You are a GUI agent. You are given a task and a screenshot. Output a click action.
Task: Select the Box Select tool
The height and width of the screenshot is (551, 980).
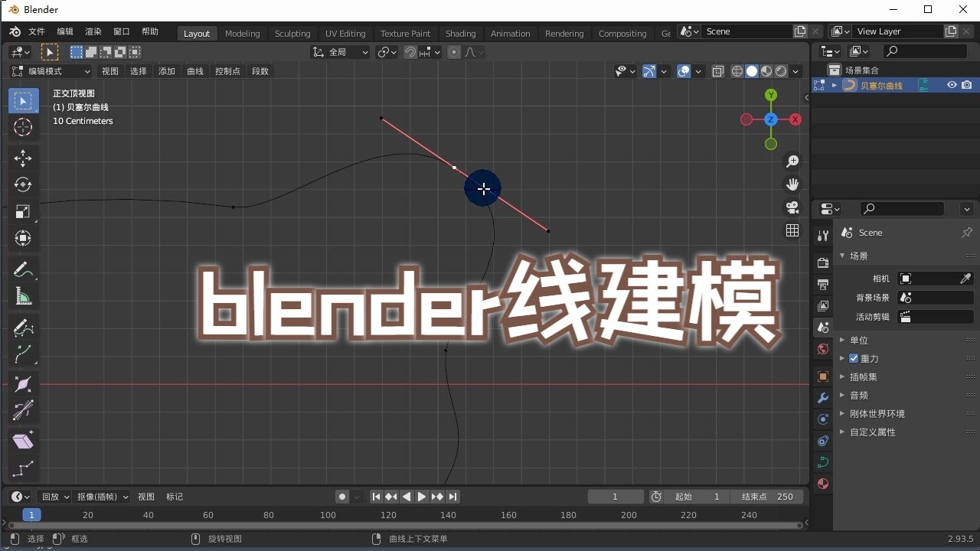click(23, 101)
